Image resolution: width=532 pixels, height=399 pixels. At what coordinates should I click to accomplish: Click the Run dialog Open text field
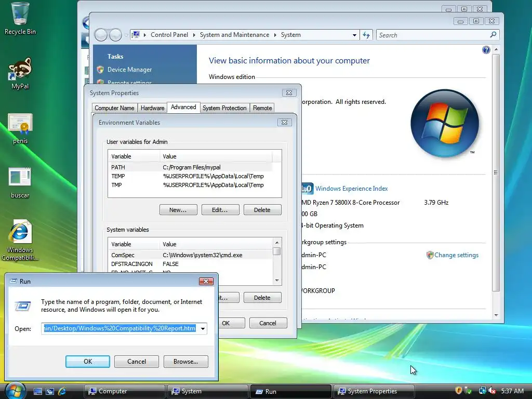coord(120,328)
